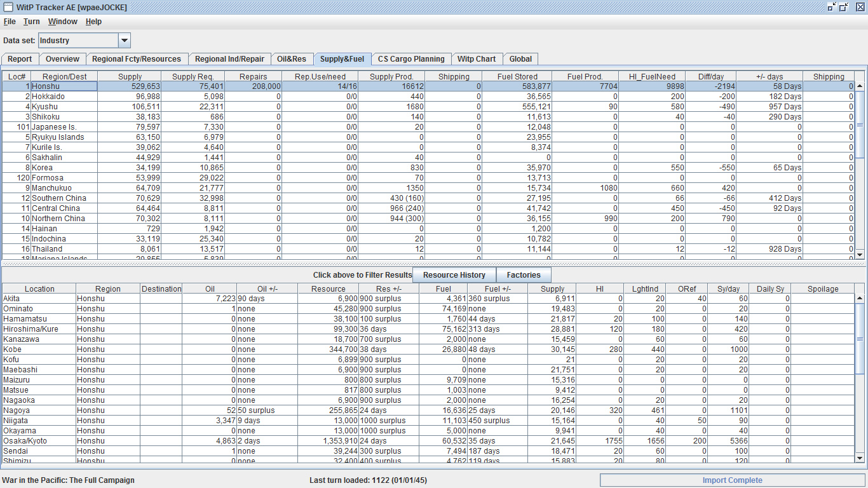Click the lower Location column header
This screenshot has height=488, width=868.
click(x=39, y=288)
